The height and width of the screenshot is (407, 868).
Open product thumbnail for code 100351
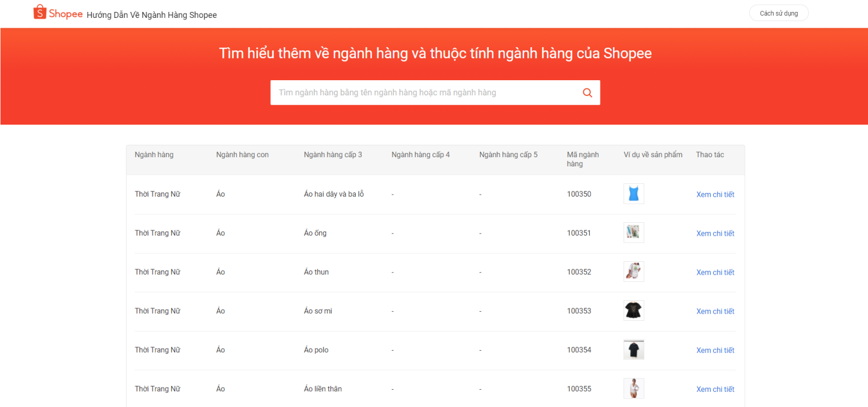point(634,233)
